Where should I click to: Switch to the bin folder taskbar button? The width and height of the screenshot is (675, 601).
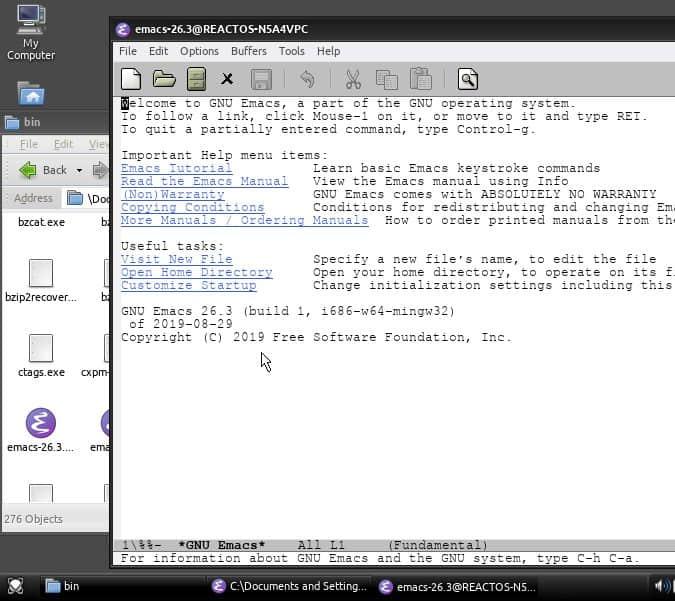[72, 586]
